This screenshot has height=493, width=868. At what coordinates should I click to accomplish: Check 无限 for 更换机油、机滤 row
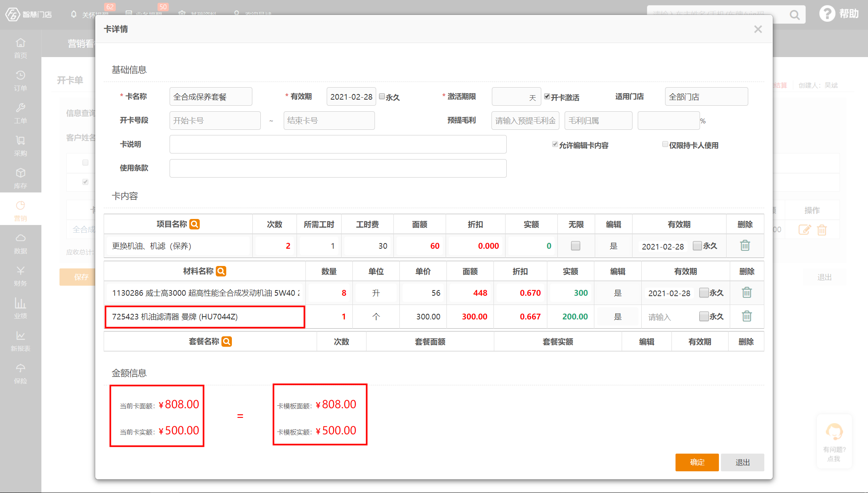[x=575, y=245]
